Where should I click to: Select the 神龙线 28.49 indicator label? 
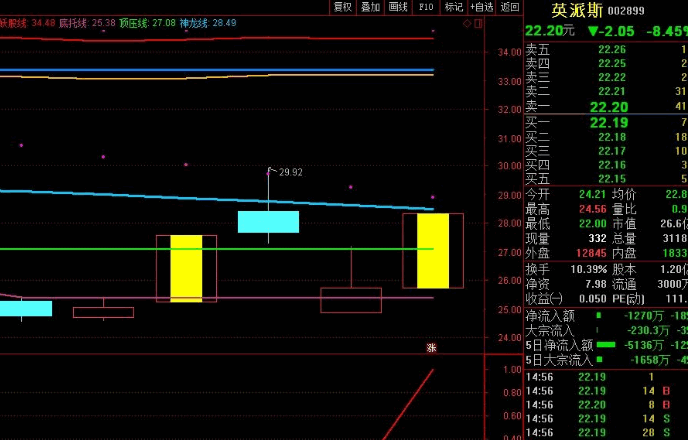pos(208,23)
